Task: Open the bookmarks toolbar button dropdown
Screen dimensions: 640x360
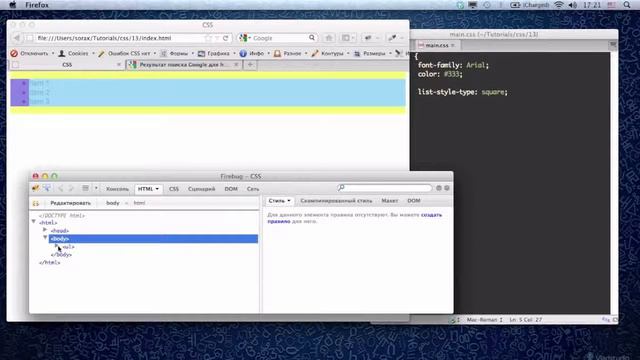Action: pos(349,38)
